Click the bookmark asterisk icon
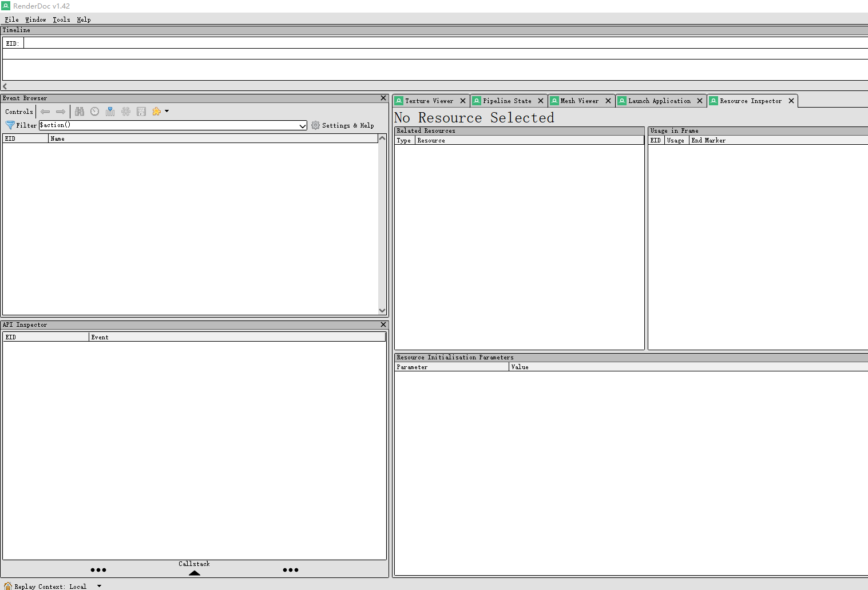This screenshot has width=868, height=590. (126, 112)
